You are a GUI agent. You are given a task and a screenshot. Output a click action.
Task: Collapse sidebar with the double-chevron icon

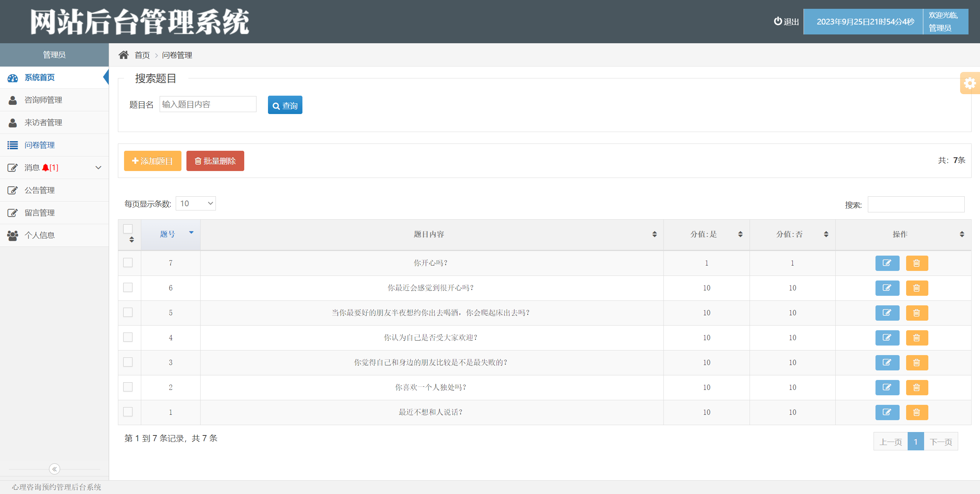point(54,469)
